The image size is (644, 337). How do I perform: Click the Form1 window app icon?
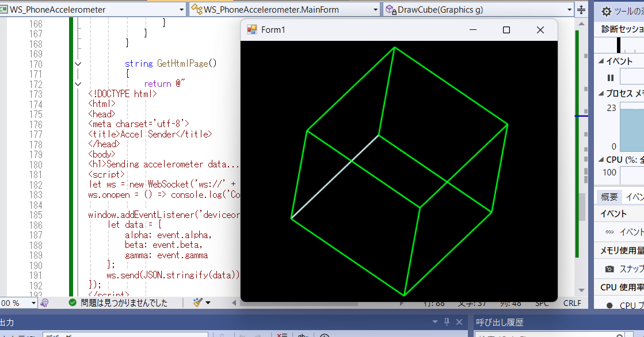click(251, 29)
